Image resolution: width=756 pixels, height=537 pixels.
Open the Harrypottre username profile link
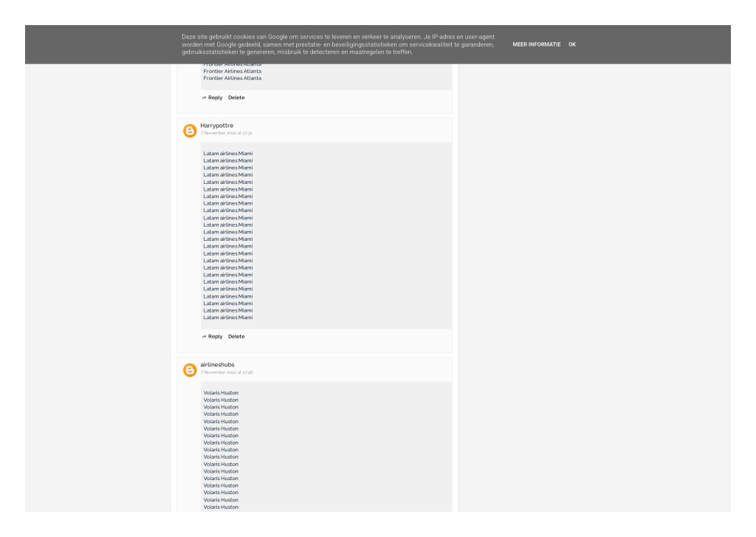pyautogui.click(x=217, y=126)
